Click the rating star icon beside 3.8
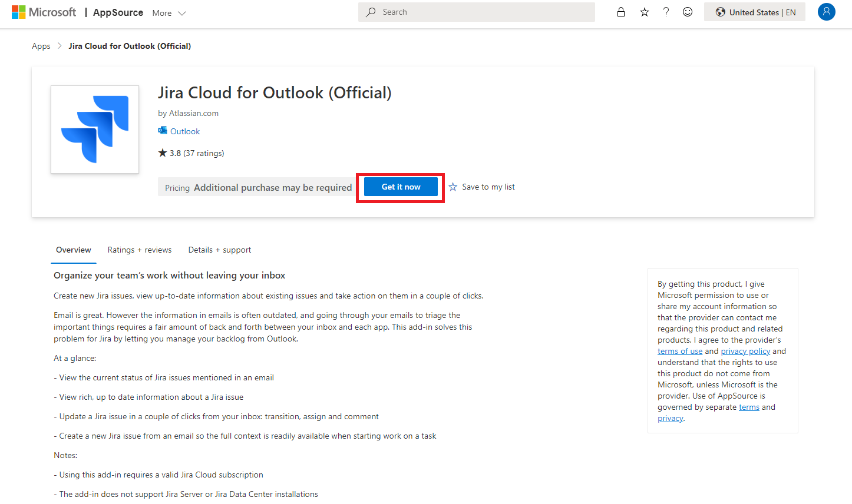Viewport: 852px width, 504px height. click(163, 152)
